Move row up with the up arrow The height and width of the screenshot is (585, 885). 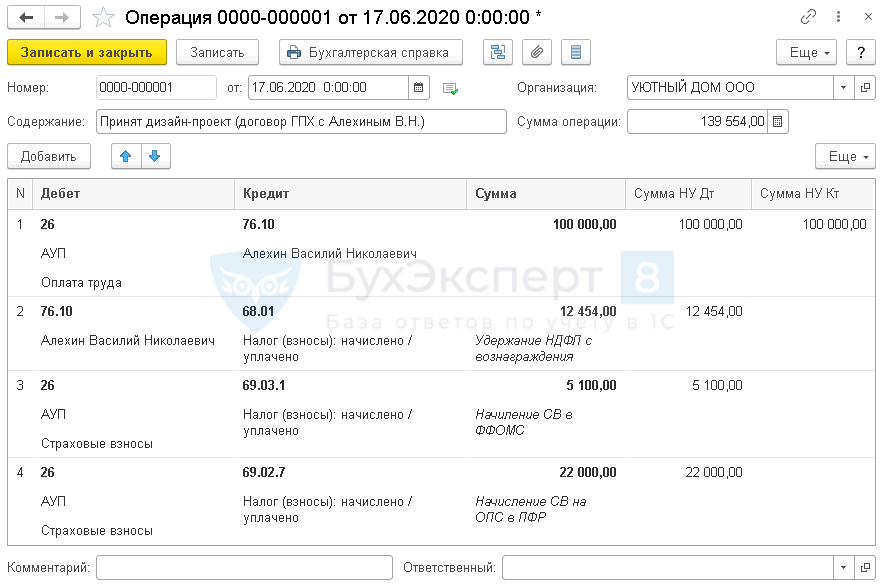pyautogui.click(x=125, y=156)
